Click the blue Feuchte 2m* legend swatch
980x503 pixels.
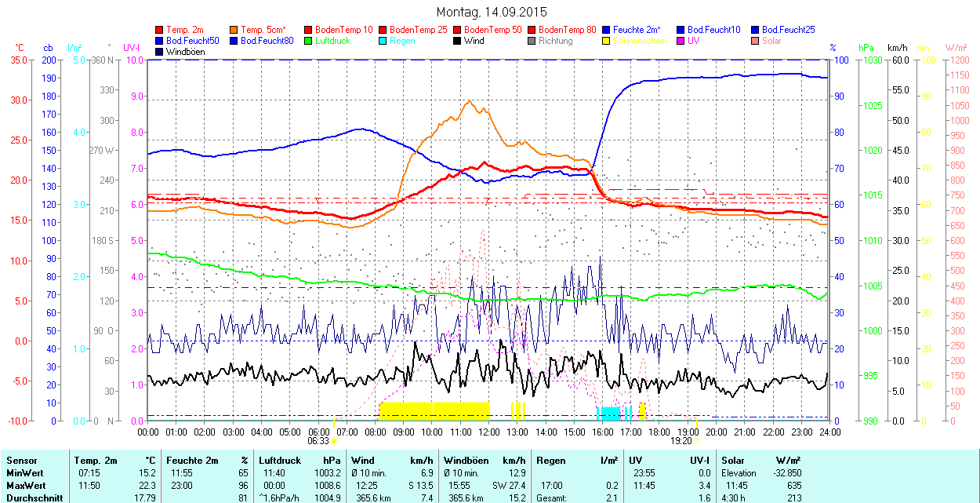click(605, 30)
